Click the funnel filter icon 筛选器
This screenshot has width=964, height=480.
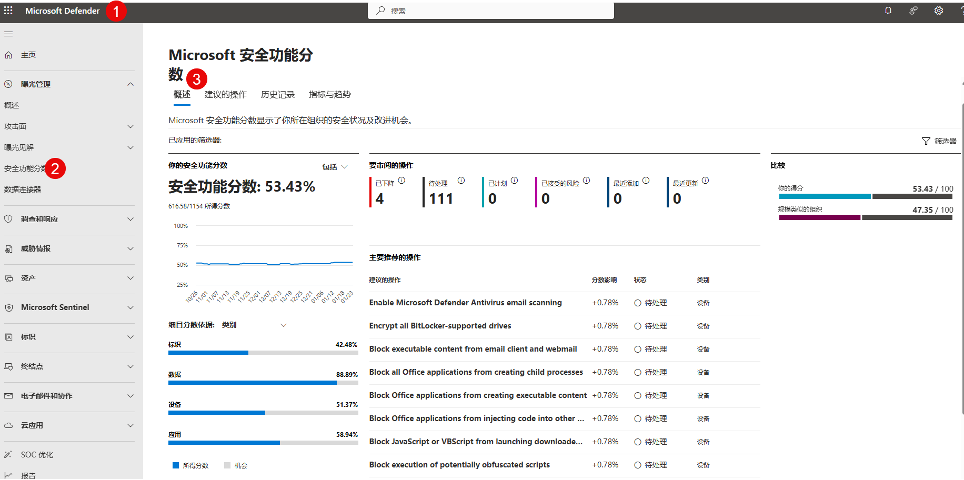pos(926,141)
